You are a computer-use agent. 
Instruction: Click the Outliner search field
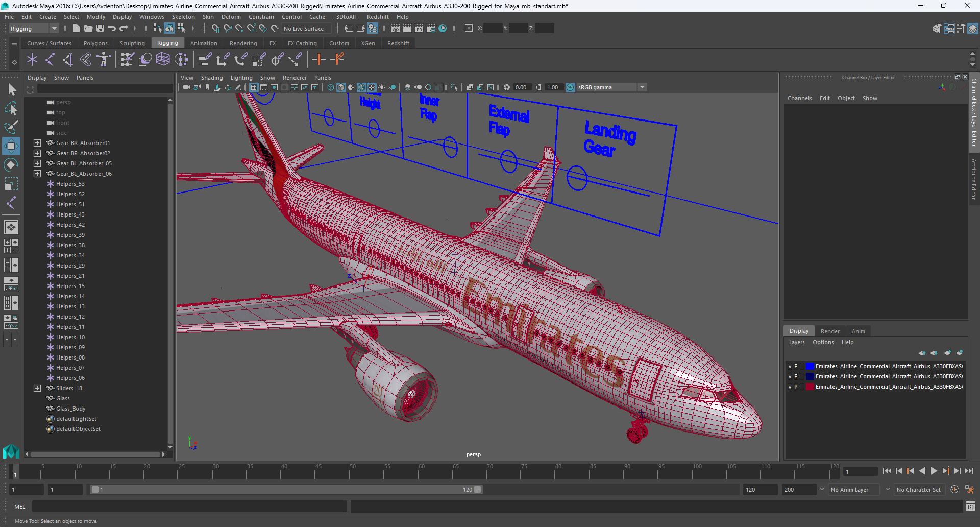tap(105, 89)
